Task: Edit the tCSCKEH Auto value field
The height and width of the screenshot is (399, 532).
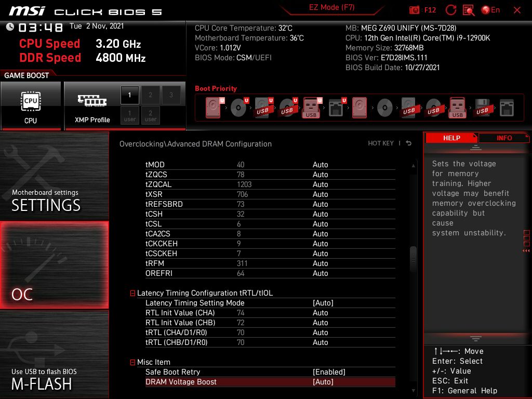Action: (320, 254)
